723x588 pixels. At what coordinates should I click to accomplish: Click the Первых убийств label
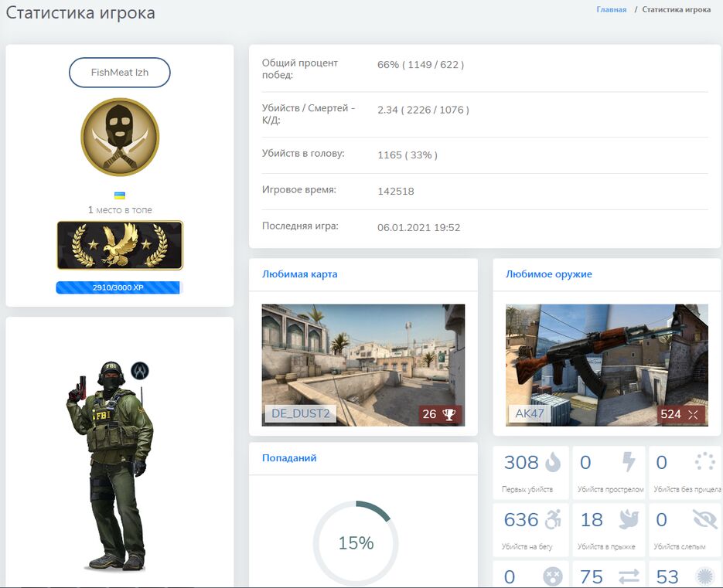point(527,489)
